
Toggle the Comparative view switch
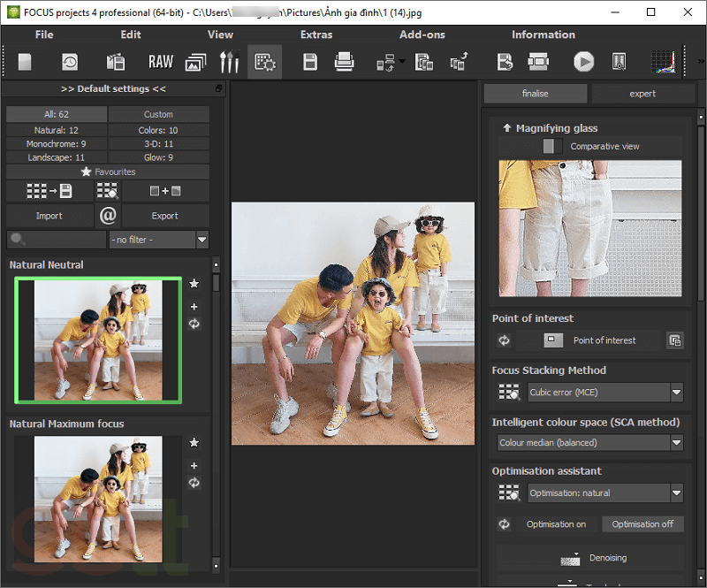(552, 146)
